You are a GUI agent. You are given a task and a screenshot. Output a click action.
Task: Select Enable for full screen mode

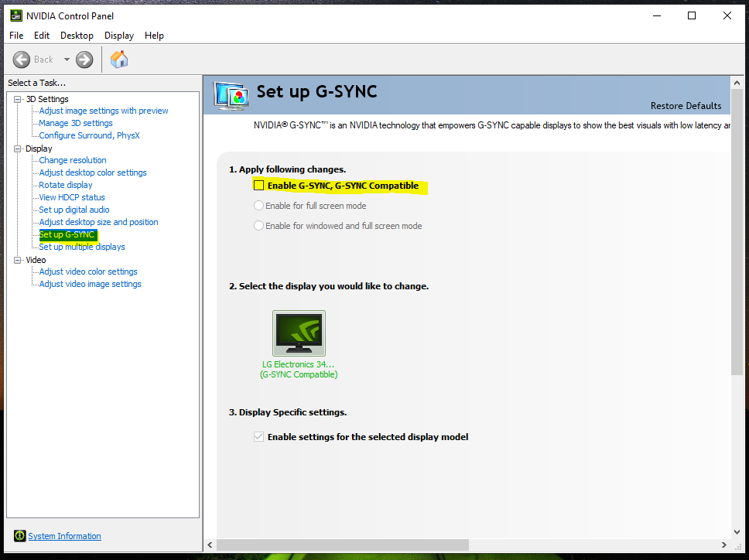click(x=258, y=206)
